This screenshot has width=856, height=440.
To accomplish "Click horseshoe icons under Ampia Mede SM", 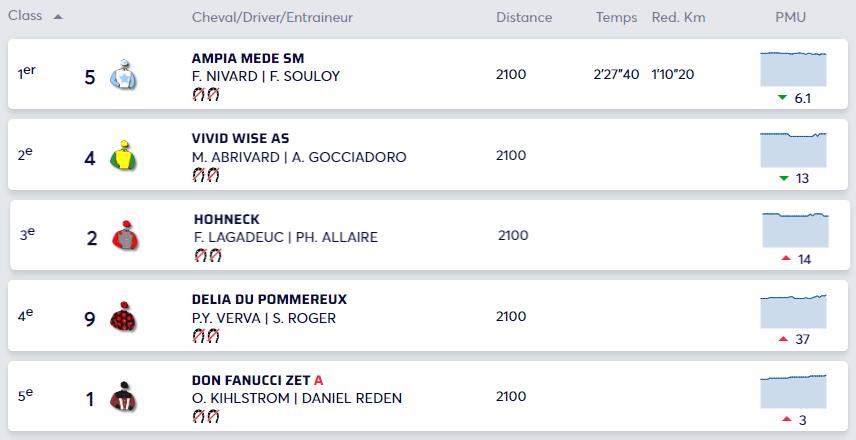I will (x=205, y=94).
